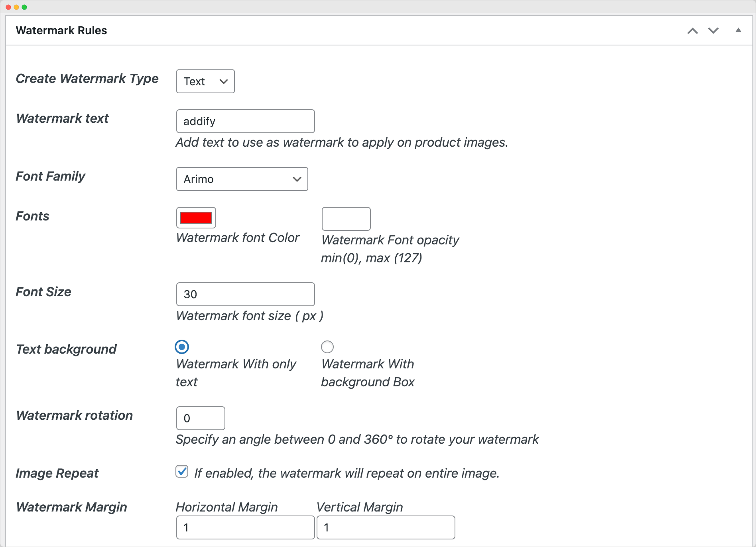
Task: Open the red watermark font color picker
Action: tap(196, 218)
